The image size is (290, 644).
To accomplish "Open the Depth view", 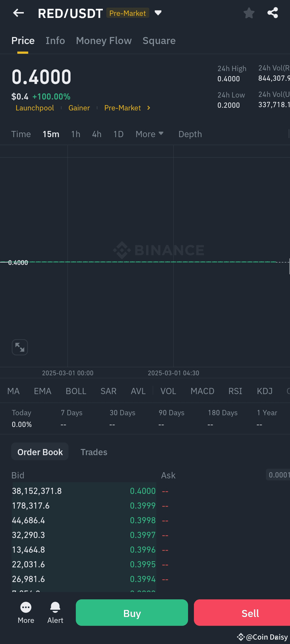I will pos(190,134).
